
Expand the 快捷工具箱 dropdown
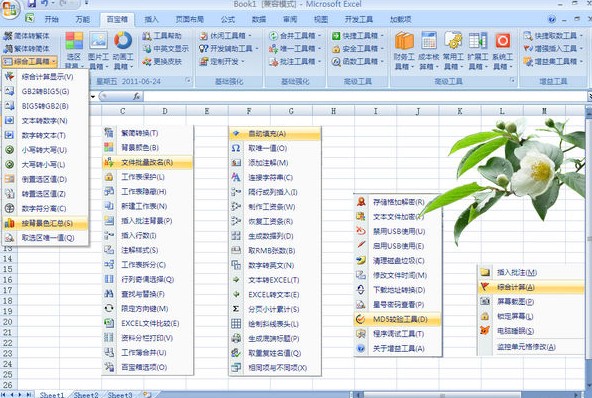[x=382, y=36]
